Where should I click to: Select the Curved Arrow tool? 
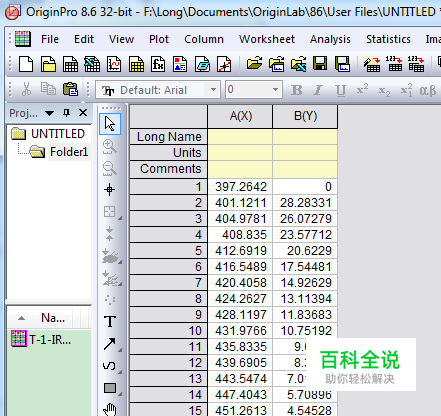pos(109,366)
